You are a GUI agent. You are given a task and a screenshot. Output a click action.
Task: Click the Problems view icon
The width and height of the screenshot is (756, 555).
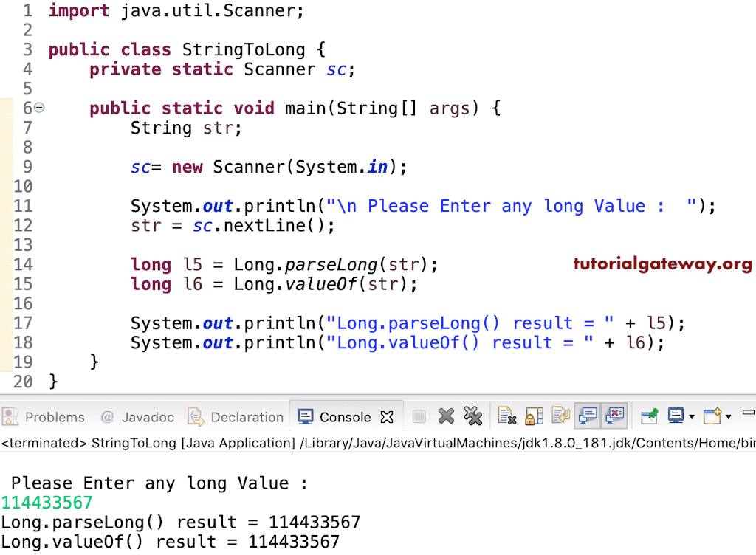12,416
